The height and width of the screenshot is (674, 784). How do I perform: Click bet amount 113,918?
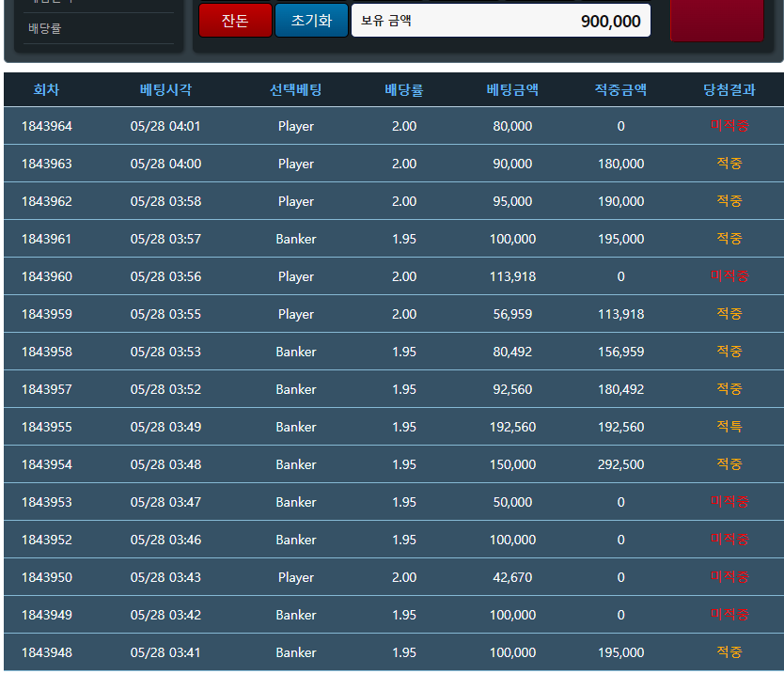click(x=512, y=276)
